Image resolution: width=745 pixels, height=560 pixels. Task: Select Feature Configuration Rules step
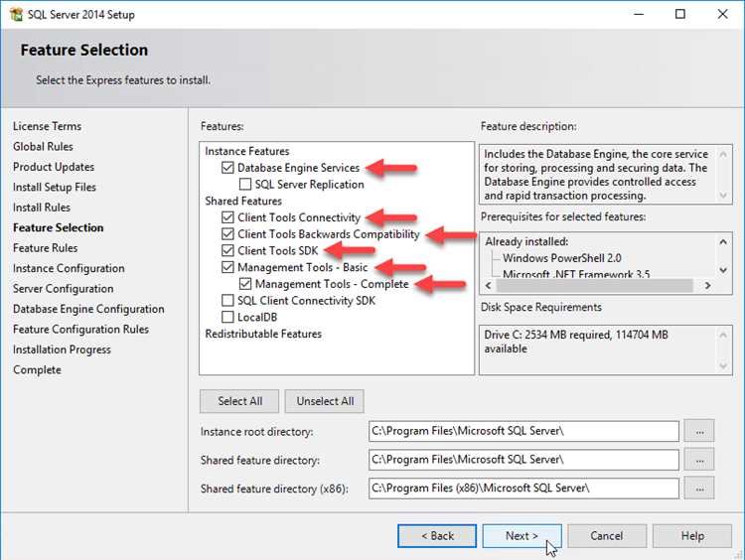(x=80, y=330)
